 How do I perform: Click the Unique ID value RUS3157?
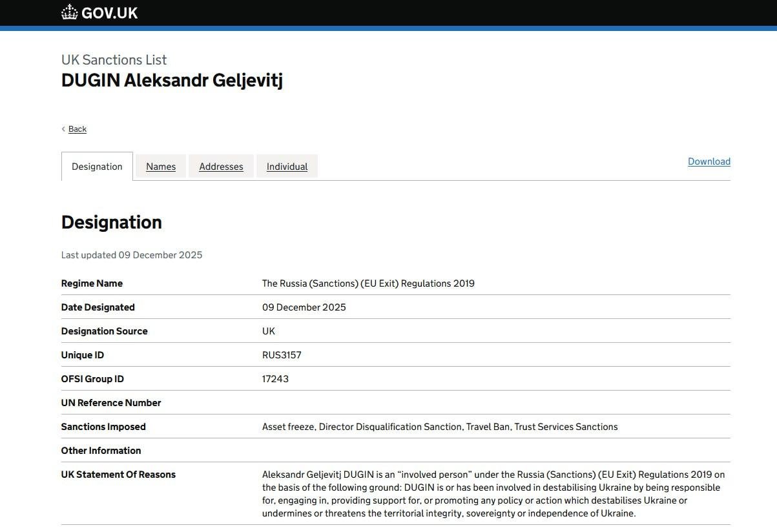pos(282,355)
